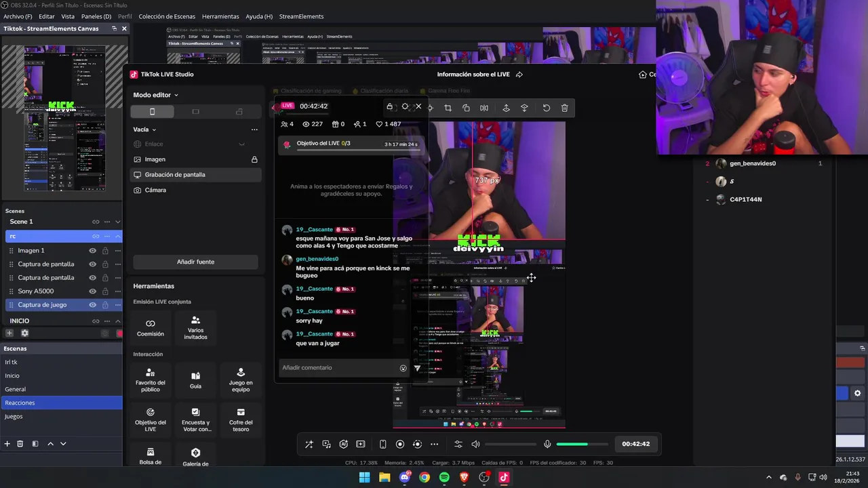Select Grabación de pantalla source
The image size is (868, 488).
click(x=195, y=175)
